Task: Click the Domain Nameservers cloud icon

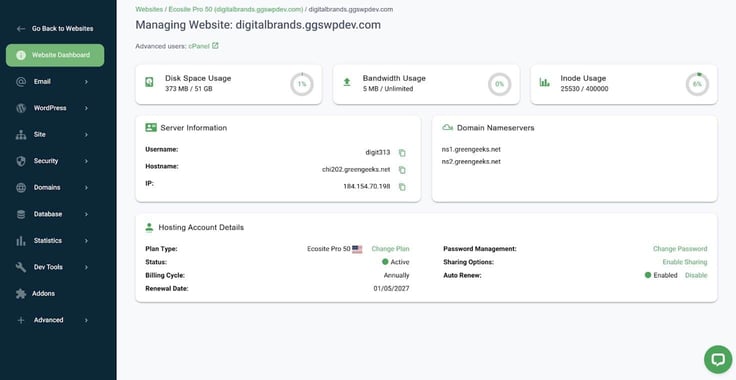Action: click(447, 128)
